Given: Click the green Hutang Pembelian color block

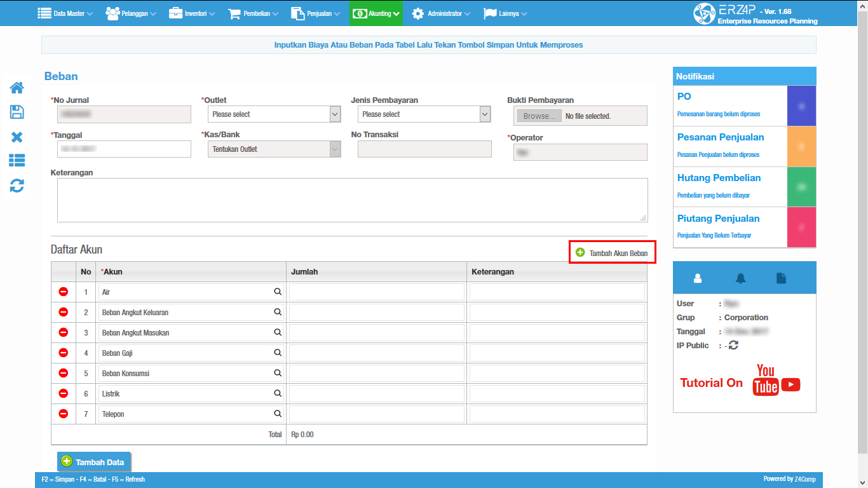Looking at the screenshot, I should tap(801, 187).
